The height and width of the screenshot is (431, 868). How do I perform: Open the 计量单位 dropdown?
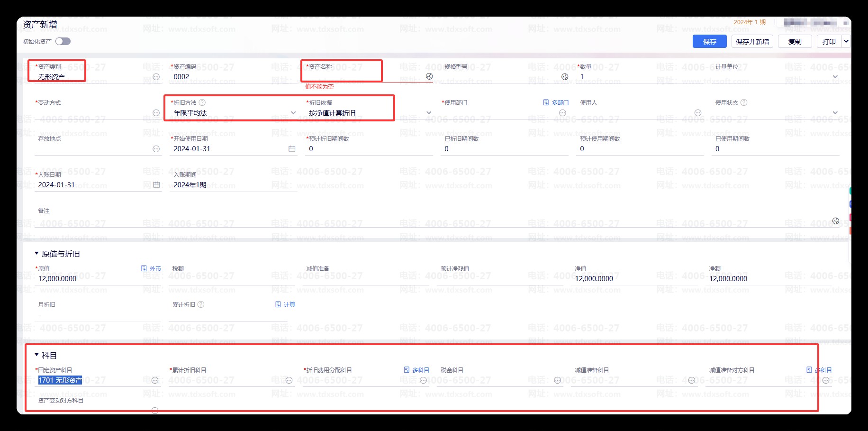[835, 77]
